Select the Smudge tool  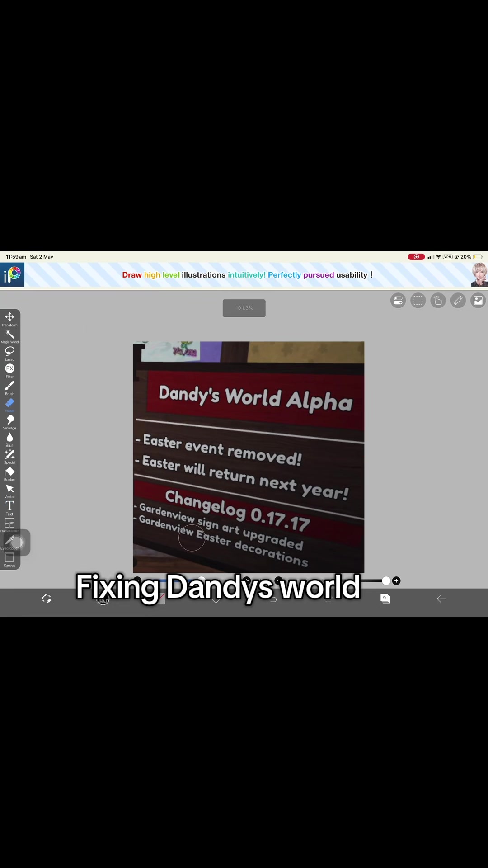[9, 422]
